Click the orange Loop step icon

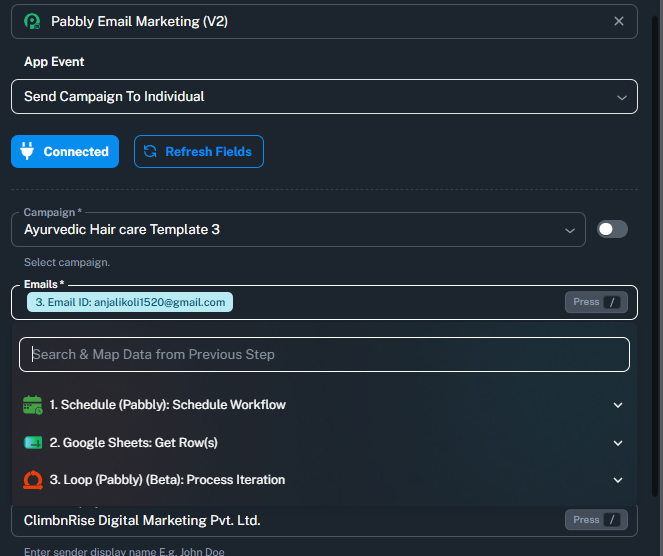click(33, 480)
